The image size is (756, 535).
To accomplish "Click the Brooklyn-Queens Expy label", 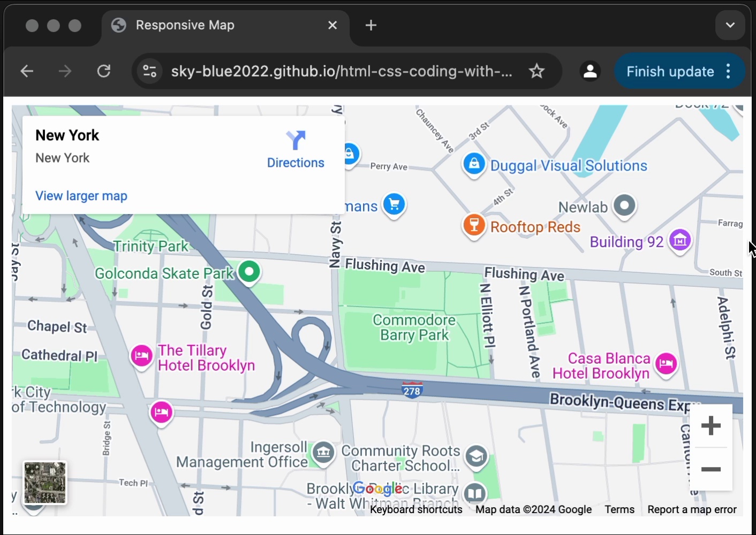I will click(624, 402).
